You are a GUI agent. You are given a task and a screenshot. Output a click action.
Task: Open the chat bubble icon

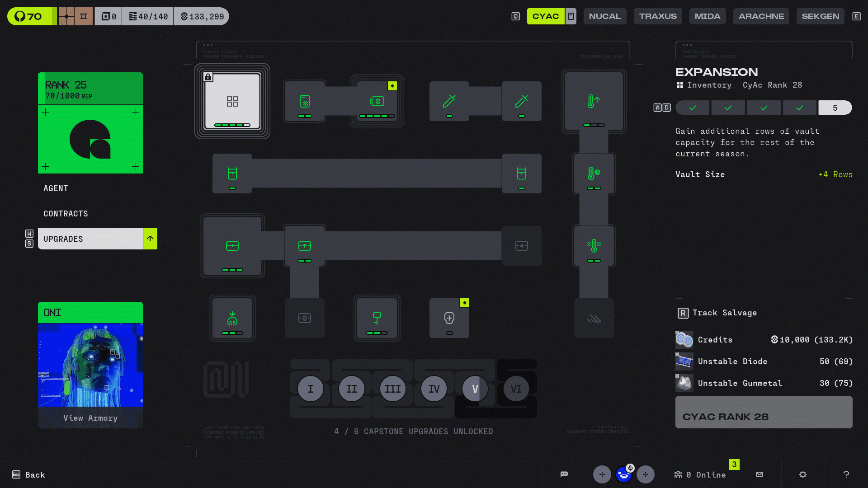564,474
